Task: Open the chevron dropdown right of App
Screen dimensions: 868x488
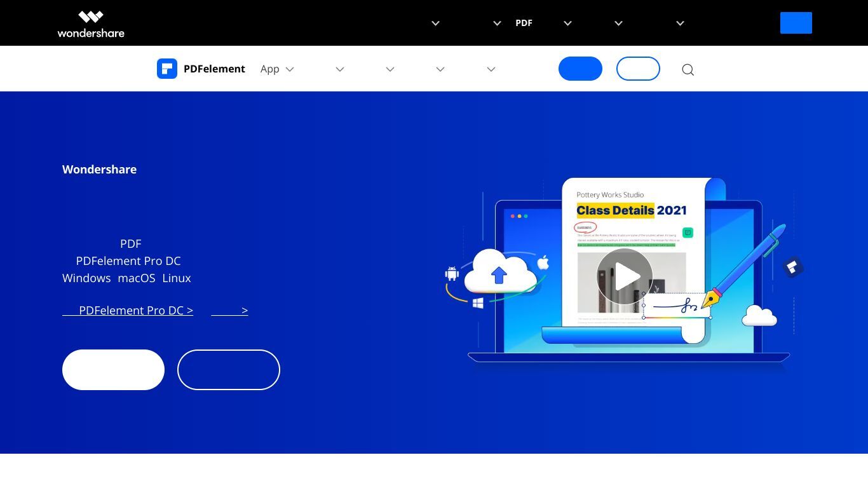Action: [340, 69]
